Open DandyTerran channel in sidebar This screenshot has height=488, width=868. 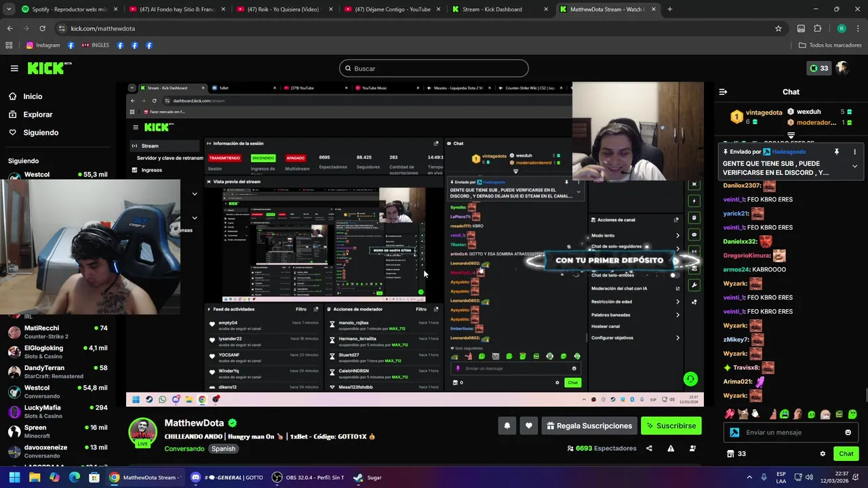(x=58, y=371)
